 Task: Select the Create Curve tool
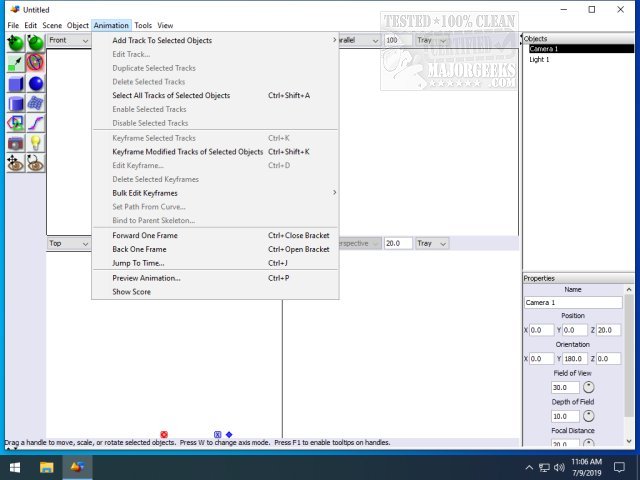[x=36, y=123]
